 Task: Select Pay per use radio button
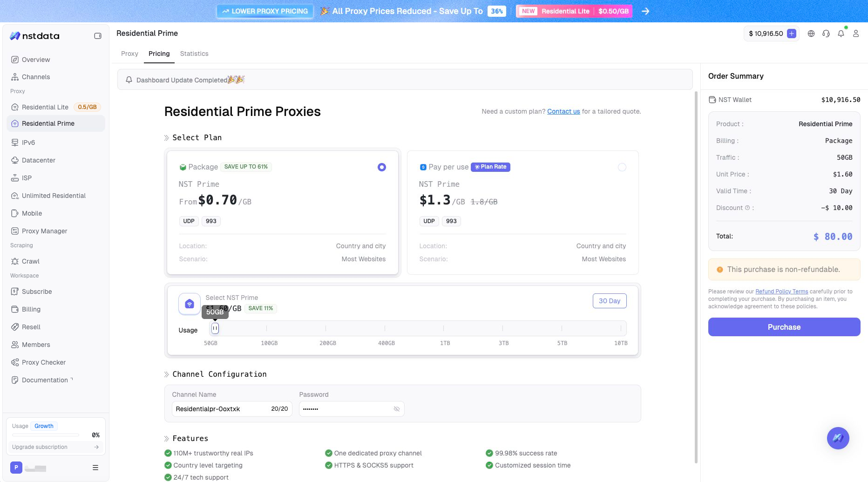[622, 167]
